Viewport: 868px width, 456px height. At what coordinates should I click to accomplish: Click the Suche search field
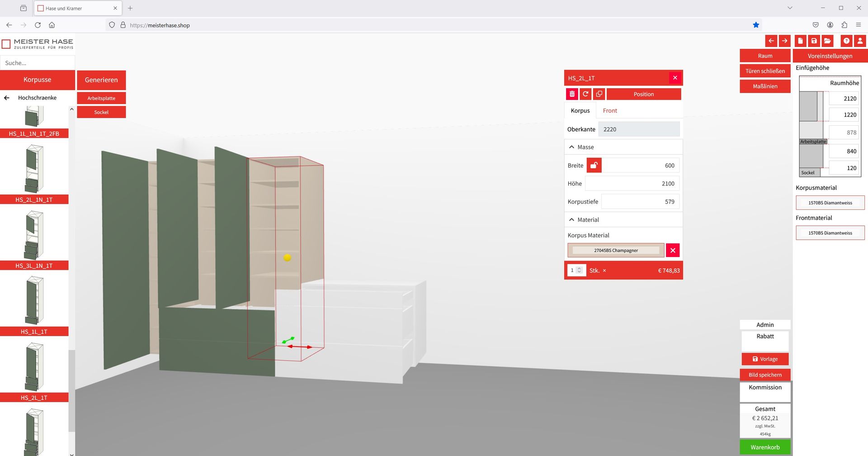pos(38,63)
